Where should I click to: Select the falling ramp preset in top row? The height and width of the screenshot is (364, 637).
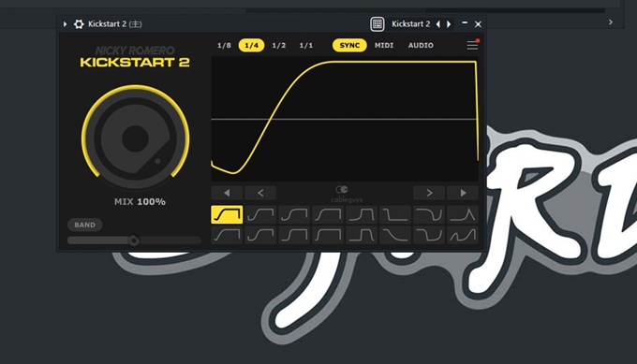click(x=395, y=214)
